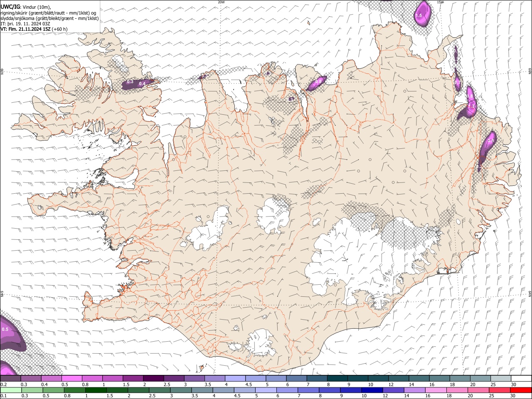Click the '1.5' value on the northern snow cell
This screenshot has width=532, height=399.
tap(419, 15)
